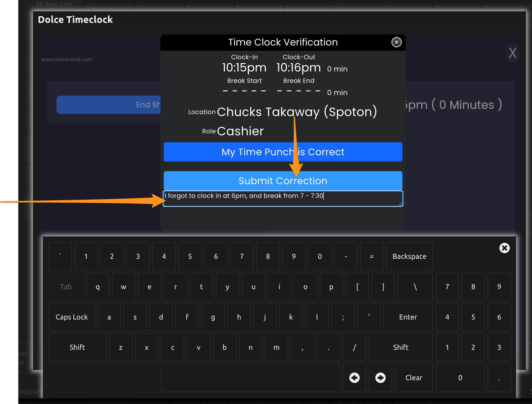Tap the letter q key
Viewport: 532px width, 404px height.
point(97,287)
